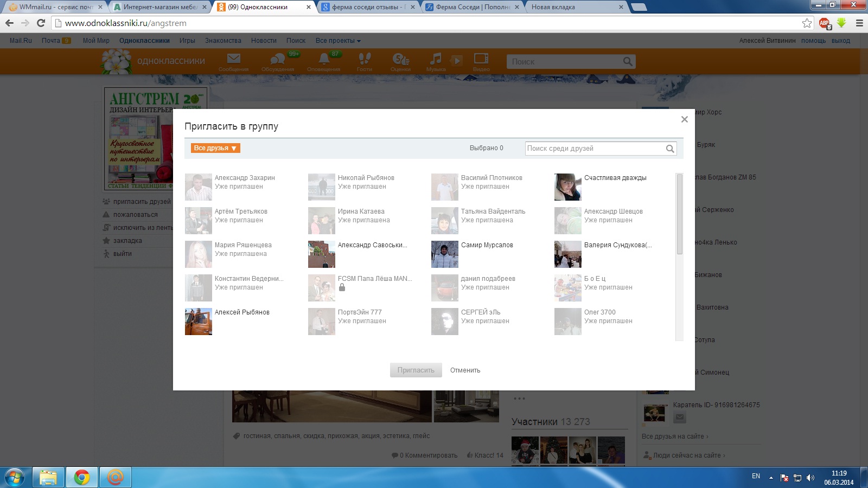The image size is (868, 488).
Task: Bookmark page with the star icon
Action: click(807, 23)
